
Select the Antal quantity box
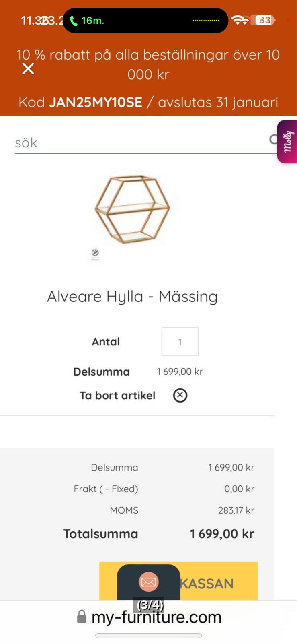click(x=180, y=341)
